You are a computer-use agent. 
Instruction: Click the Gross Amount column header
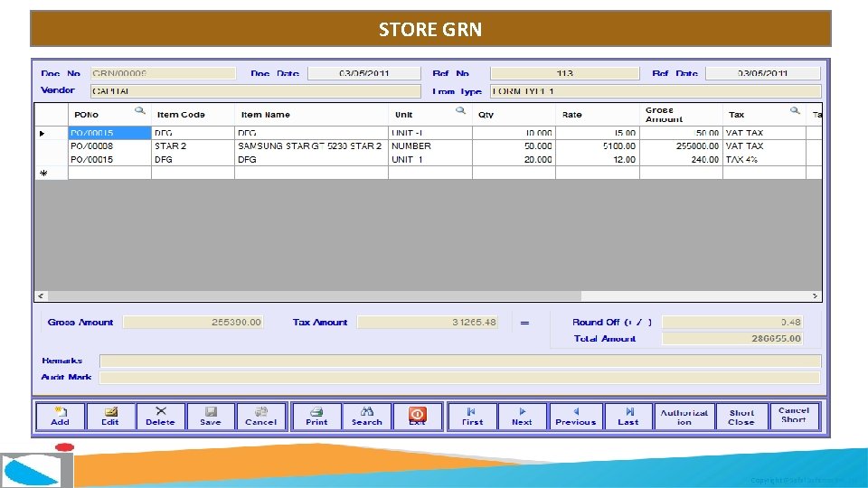coord(681,115)
